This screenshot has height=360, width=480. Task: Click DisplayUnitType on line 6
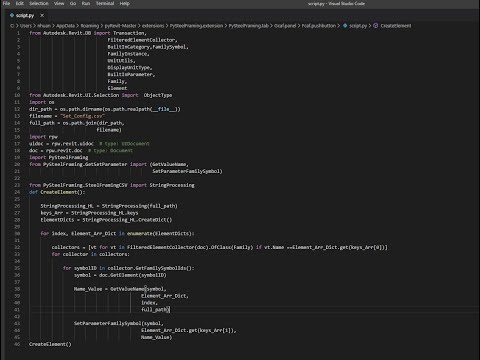[128, 68]
